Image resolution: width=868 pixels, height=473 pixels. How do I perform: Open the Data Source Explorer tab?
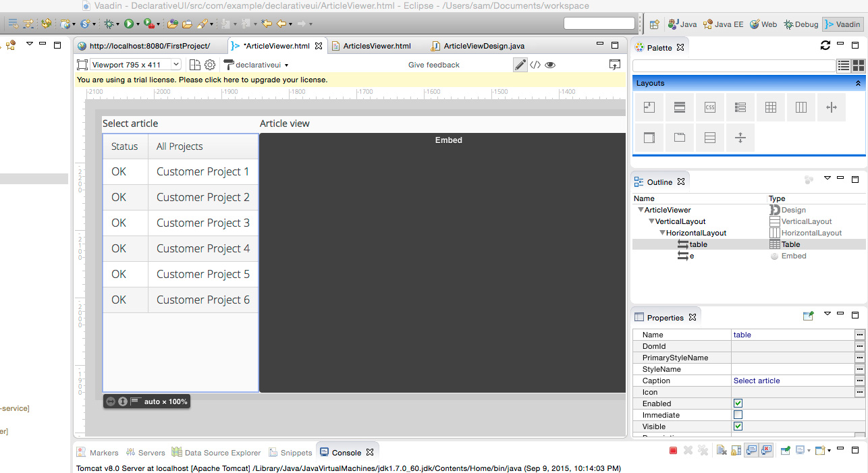click(216, 453)
